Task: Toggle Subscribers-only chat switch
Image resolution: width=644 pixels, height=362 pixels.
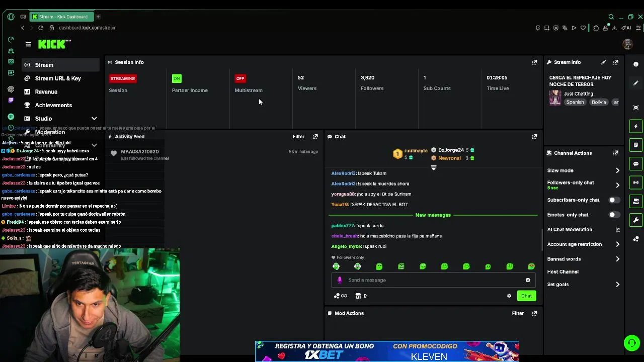Action: pyautogui.click(x=613, y=200)
